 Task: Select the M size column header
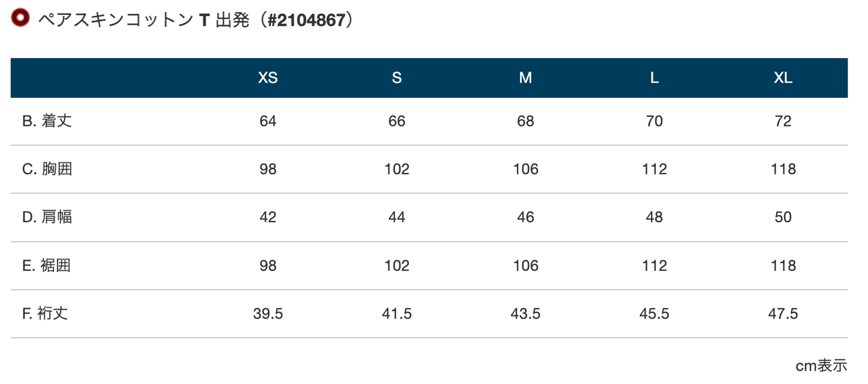pyautogui.click(x=526, y=78)
